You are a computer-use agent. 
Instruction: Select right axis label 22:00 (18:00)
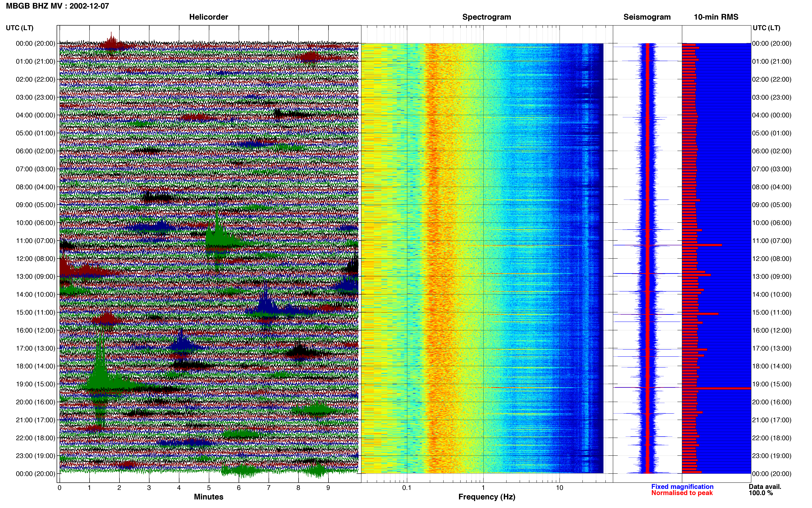772,438
